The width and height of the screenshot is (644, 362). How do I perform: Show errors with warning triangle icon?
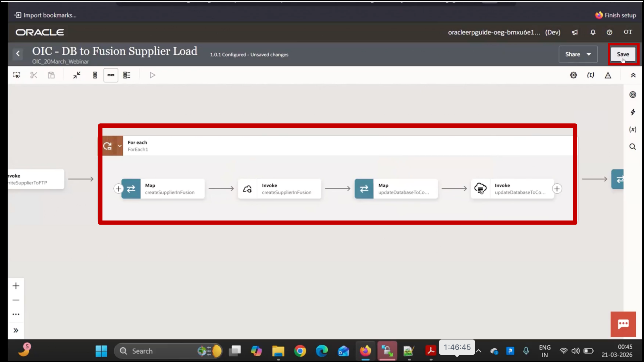click(x=608, y=75)
